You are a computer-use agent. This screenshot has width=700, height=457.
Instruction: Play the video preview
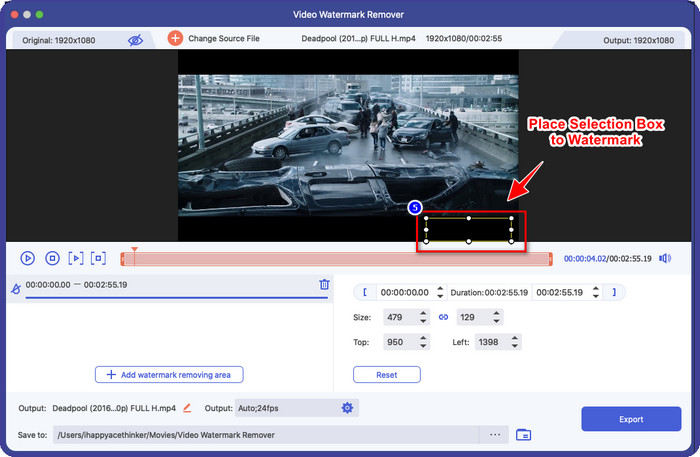(x=28, y=258)
